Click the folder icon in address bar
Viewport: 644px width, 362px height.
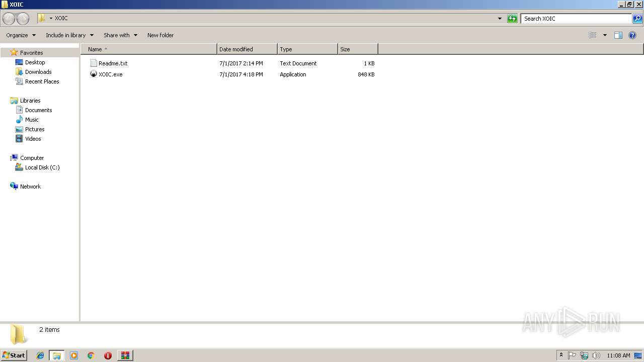(x=42, y=18)
